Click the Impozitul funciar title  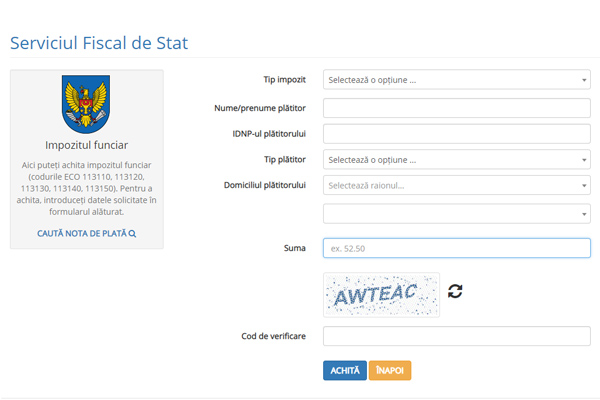(86, 145)
